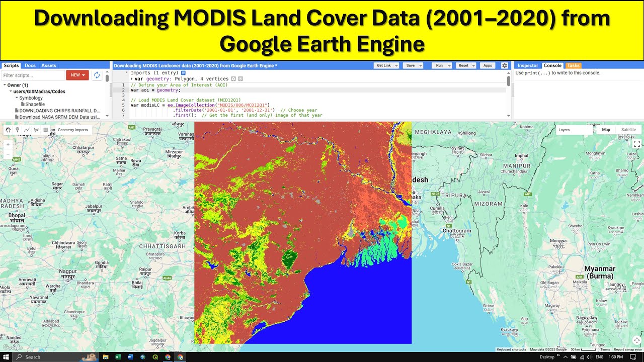Image resolution: width=644 pixels, height=362 pixels.
Task: Open Save dropdown arrow
Action: click(420, 65)
